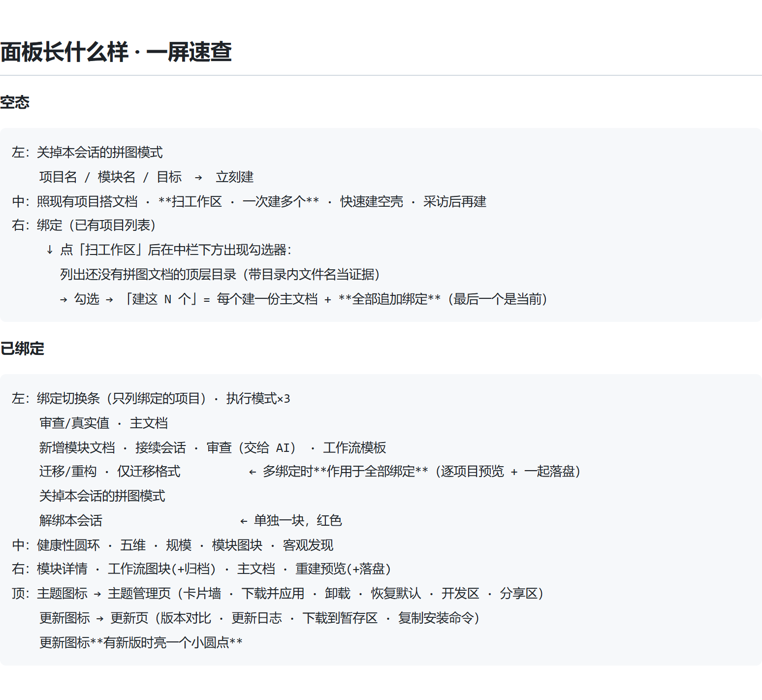Click the text 健康性圆环

[x=68, y=545]
